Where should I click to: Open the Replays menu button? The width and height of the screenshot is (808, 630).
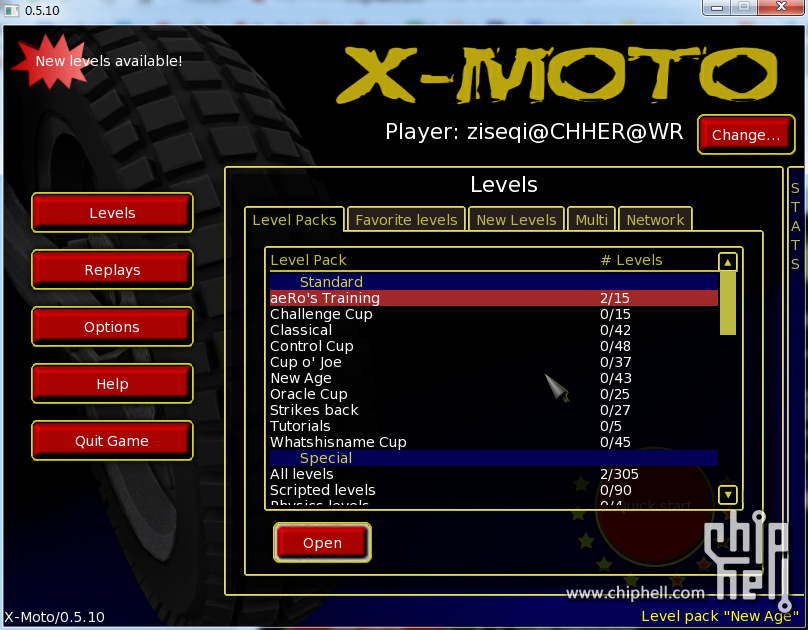pyautogui.click(x=112, y=269)
